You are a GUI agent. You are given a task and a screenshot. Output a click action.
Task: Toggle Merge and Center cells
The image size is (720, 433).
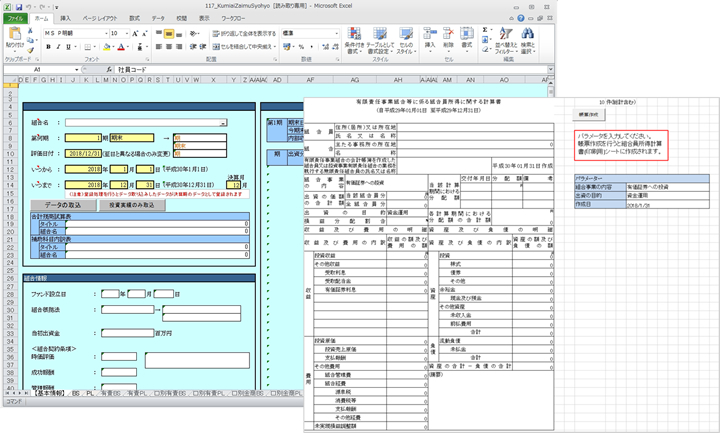point(244,47)
